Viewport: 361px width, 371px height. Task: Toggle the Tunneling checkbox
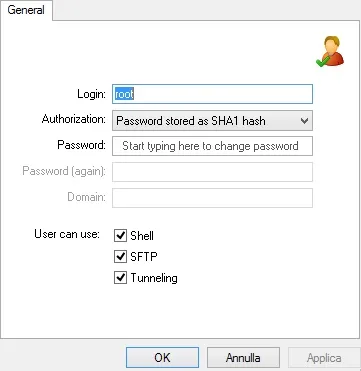tap(120, 277)
